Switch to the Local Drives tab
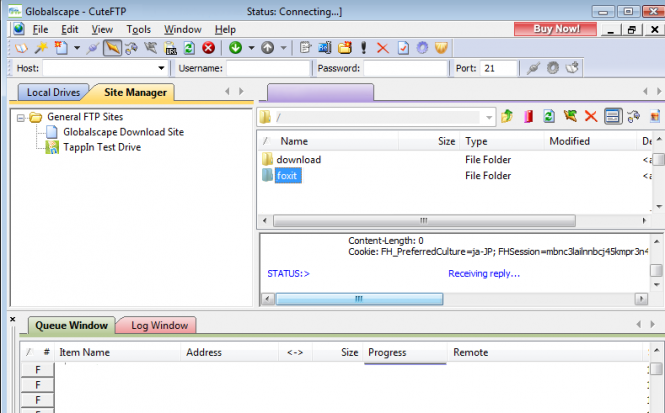The image size is (665, 413). (x=53, y=92)
